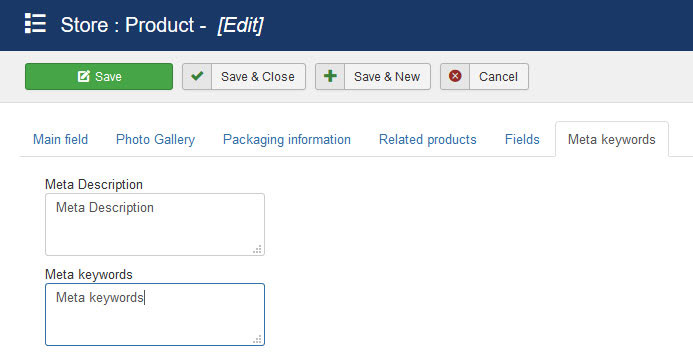
Task: Choose Save & Close
Action: click(x=244, y=76)
